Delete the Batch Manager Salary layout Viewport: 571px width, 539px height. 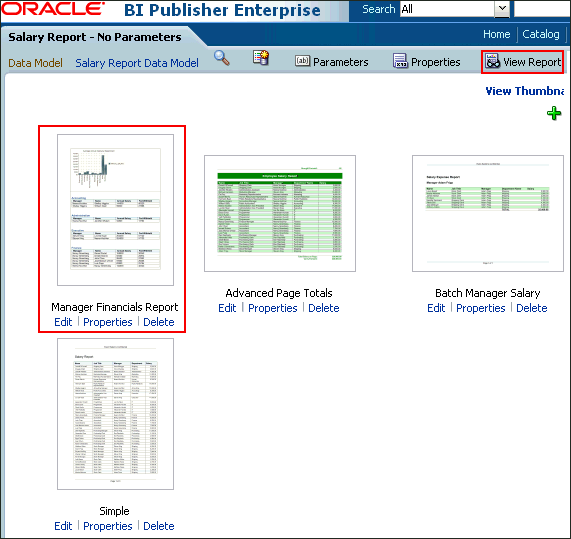(x=532, y=308)
